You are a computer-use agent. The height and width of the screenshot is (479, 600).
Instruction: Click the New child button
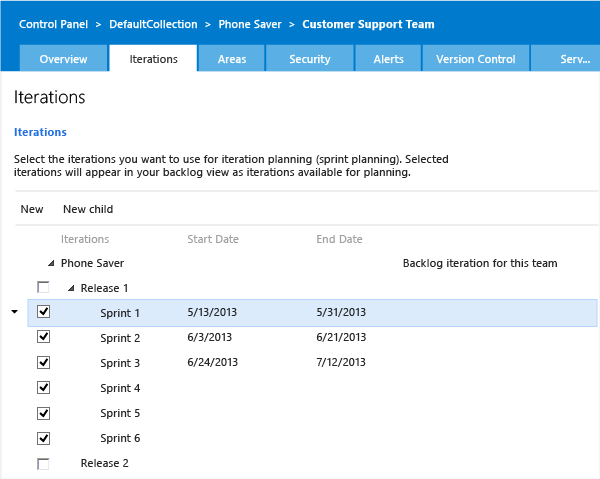point(88,209)
